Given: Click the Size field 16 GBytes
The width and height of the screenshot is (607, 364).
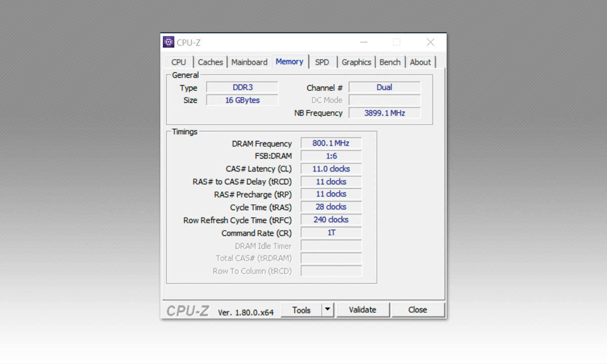Looking at the screenshot, I should pyautogui.click(x=242, y=100).
